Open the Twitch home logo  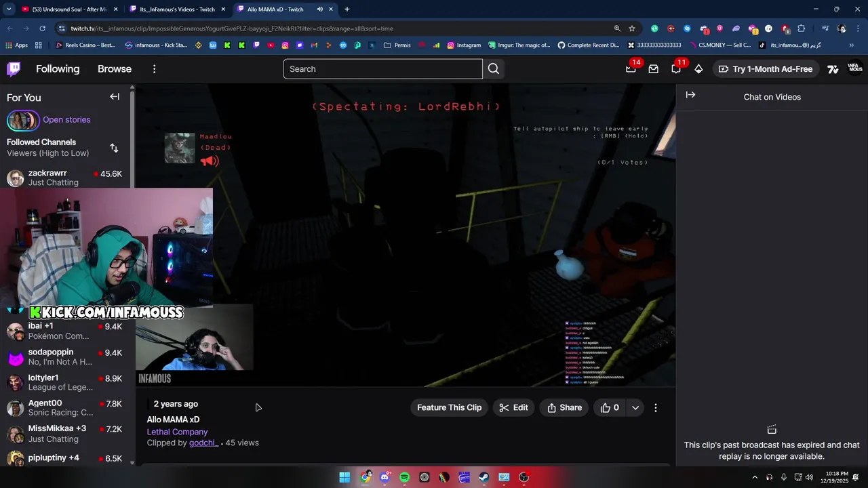(14, 69)
